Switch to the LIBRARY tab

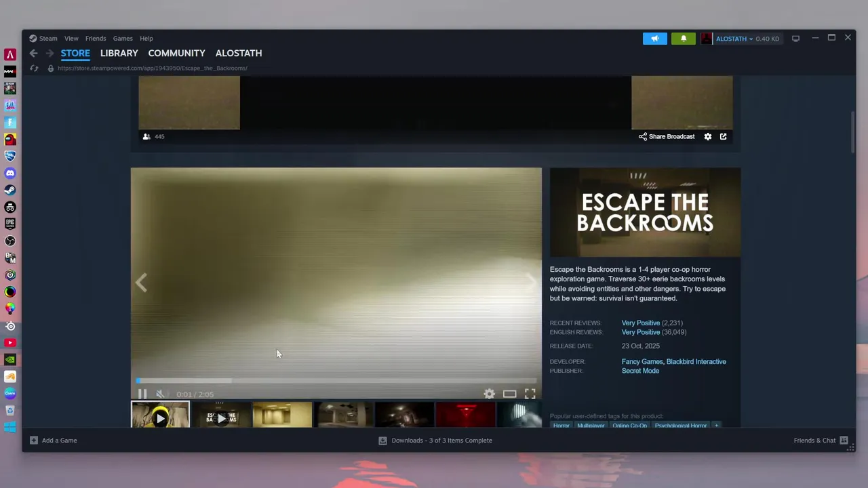[x=119, y=53]
